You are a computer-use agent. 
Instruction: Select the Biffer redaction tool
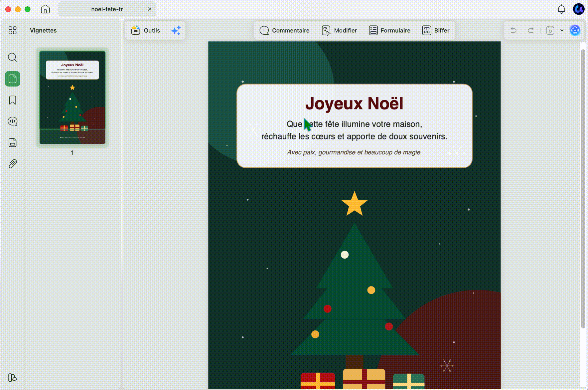click(x=436, y=30)
